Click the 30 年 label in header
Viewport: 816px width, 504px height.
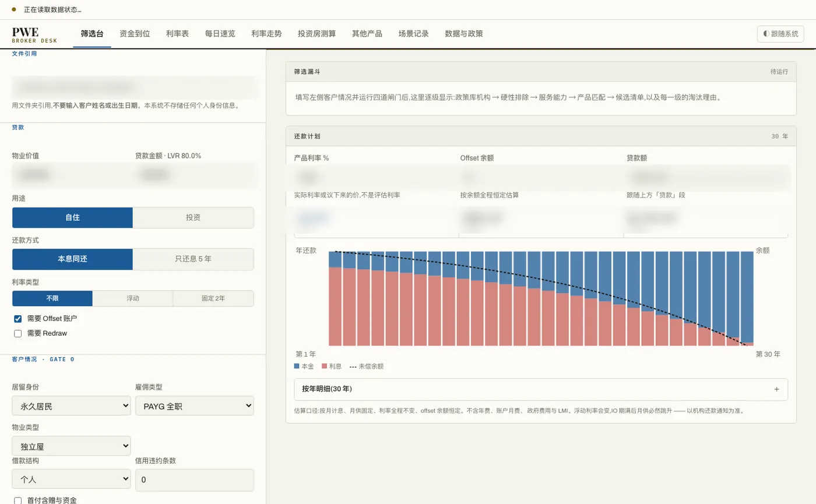779,136
